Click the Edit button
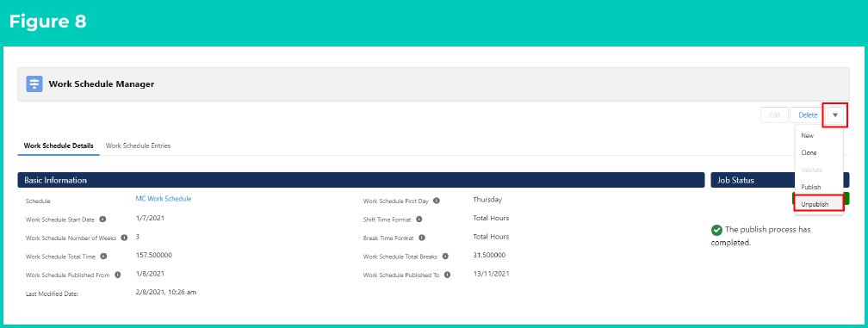Image resolution: width=868 pixels, height=328 pixels. 774,115
